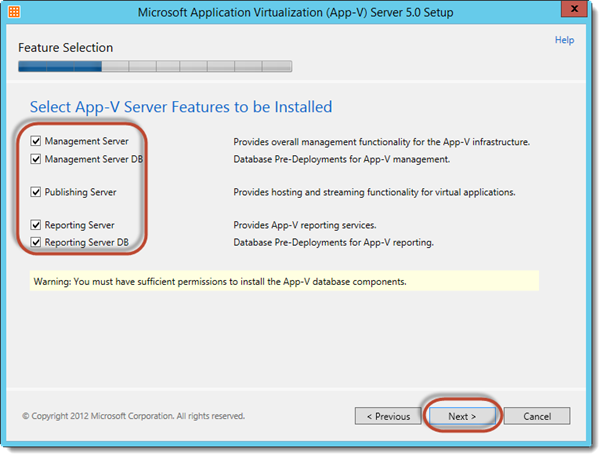Click the sufficient permissions warning message

click(284, 281)
